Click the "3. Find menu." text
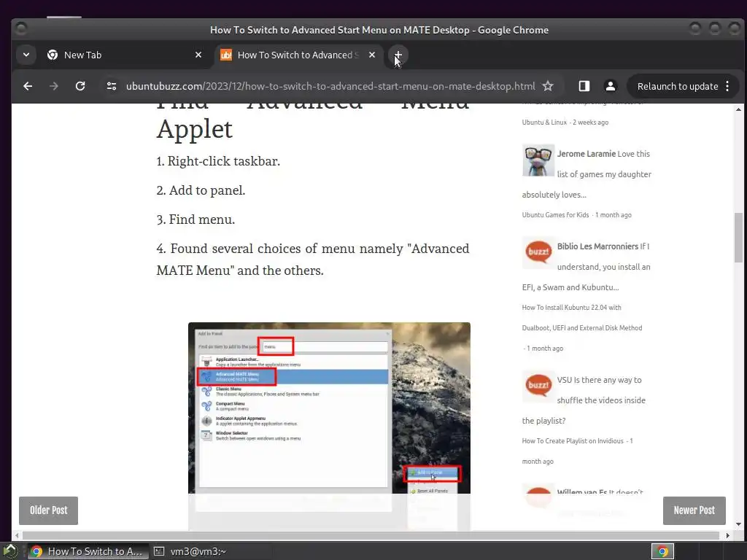 (196, 219)
